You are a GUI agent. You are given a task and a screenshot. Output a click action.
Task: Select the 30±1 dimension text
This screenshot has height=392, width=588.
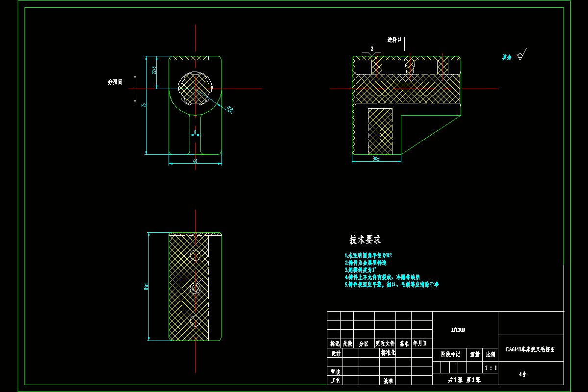377,159
